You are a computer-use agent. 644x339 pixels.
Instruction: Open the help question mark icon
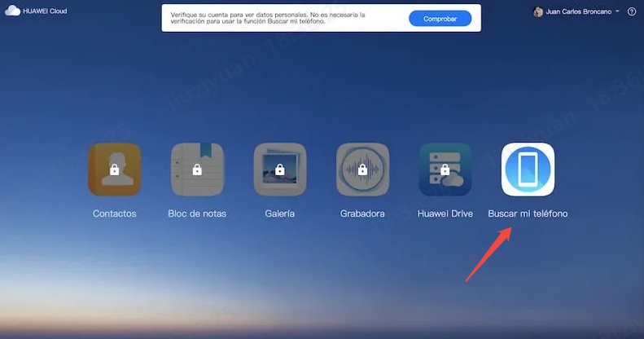[632, 11]
